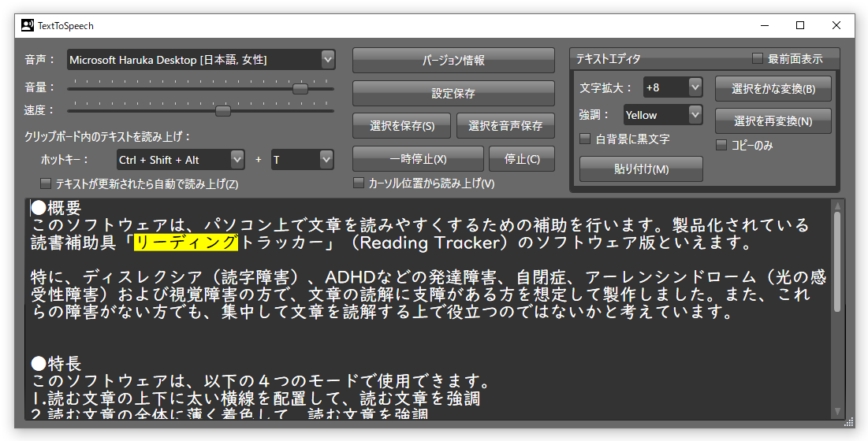Open the 文字拡大 +8 dropdown
This screenshot has height=441, width=868.
[x=672, y=87]
